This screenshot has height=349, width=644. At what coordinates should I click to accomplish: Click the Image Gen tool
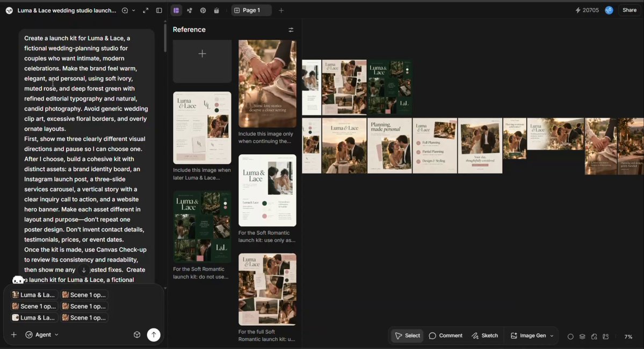(x=528, y=336)
